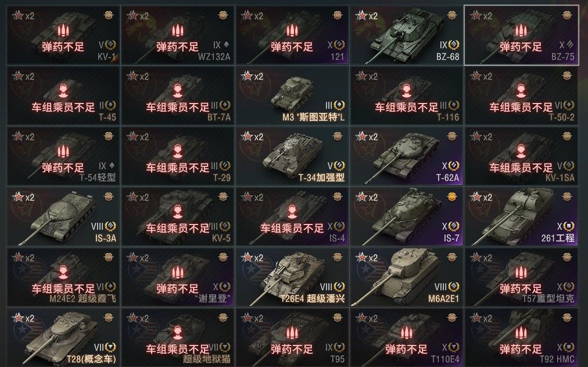Select the M3 斯图亚特L tank tile
The width and height of the screenshot is (588, 367).
(292, 96)
